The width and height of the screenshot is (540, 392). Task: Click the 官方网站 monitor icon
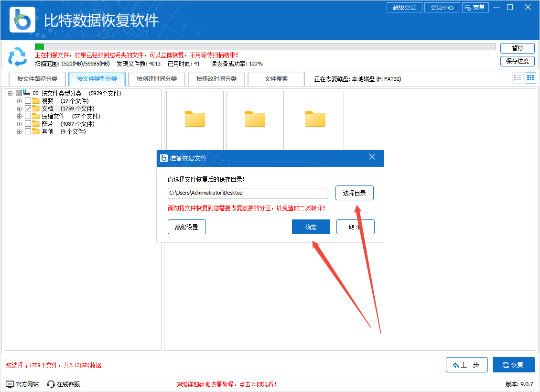pyautogui.click(x=10, y=384)
